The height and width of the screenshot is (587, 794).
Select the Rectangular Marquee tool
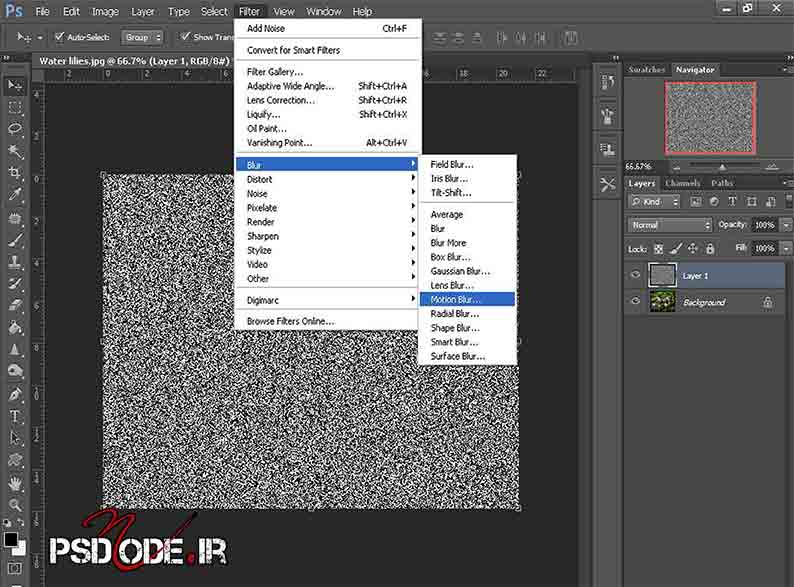point(15,107)
